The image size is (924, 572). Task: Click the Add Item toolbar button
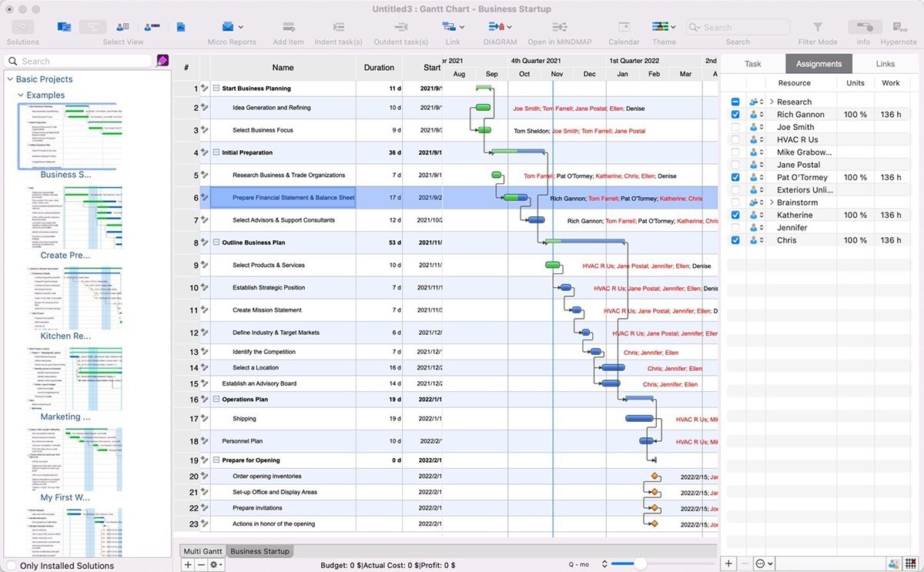288,25
